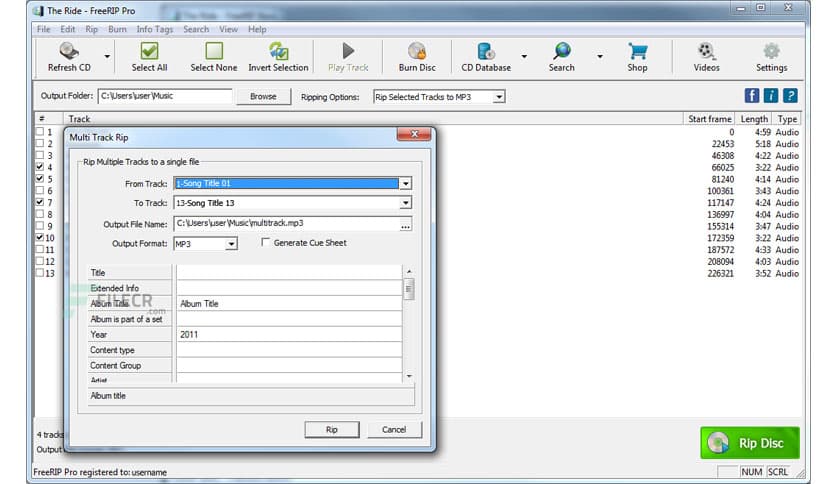Screen dimensions: 836x484
Task: Open the To Track dropdown
Action: point(406,203)
